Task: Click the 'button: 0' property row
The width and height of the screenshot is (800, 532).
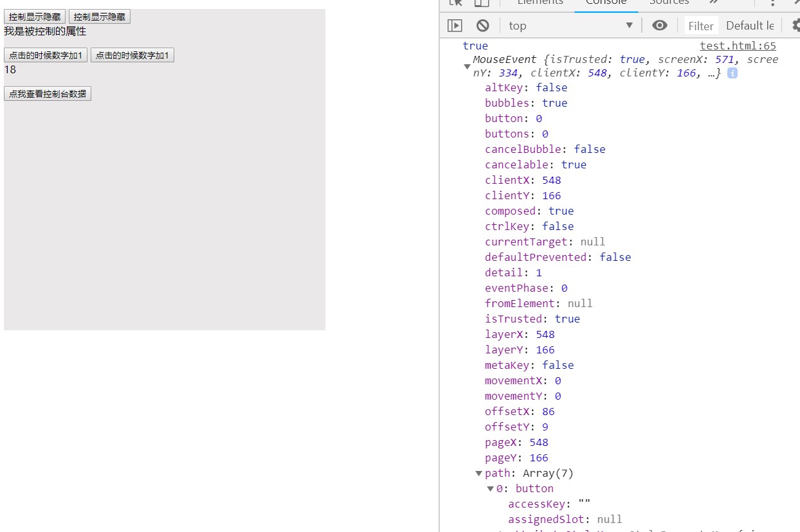Action: 513,118
